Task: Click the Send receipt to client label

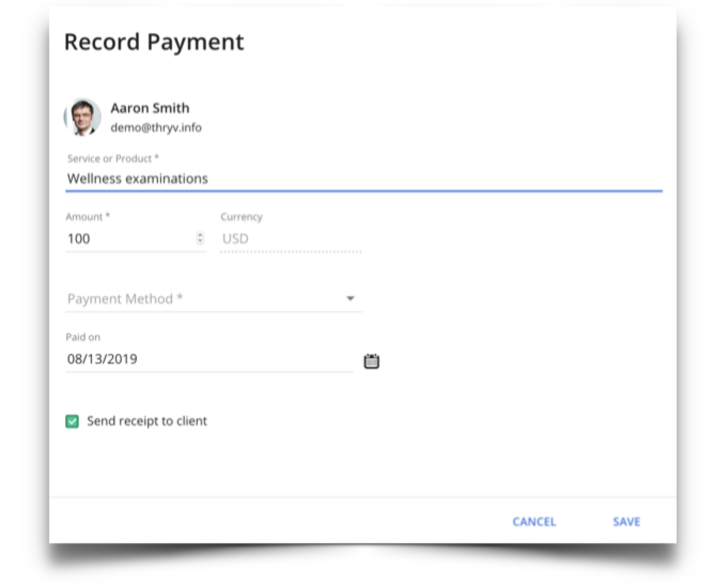Action: pyautogui.click(x=147, y=421)
